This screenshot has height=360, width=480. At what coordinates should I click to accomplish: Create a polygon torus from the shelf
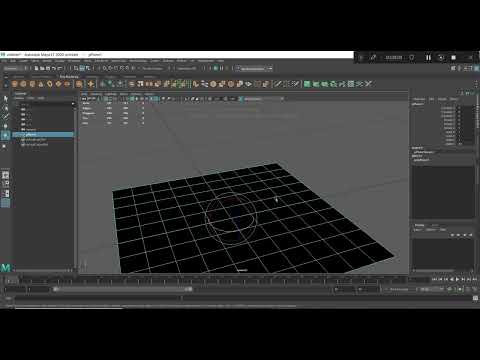click(50, 84)
